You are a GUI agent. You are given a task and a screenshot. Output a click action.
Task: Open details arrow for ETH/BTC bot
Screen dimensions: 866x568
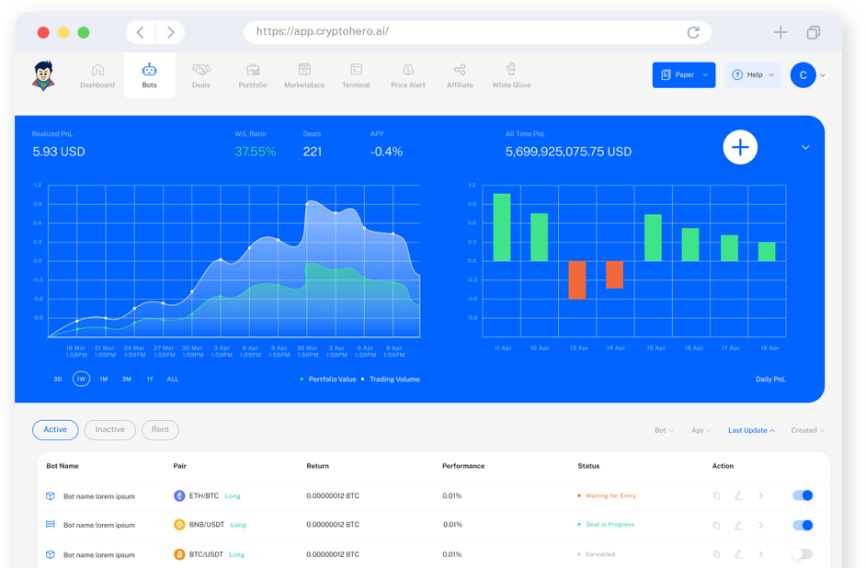point(761,496)
